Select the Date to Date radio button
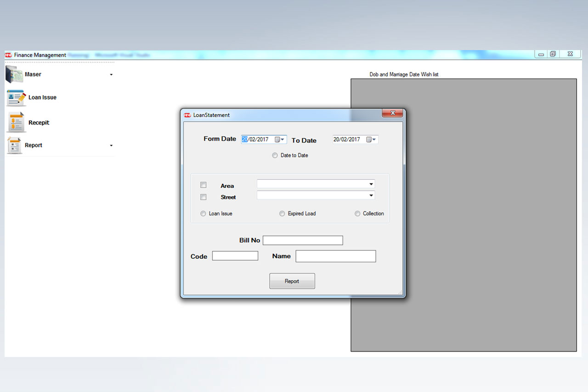Screen dimensions: 588x392 (x=275, y=155)
